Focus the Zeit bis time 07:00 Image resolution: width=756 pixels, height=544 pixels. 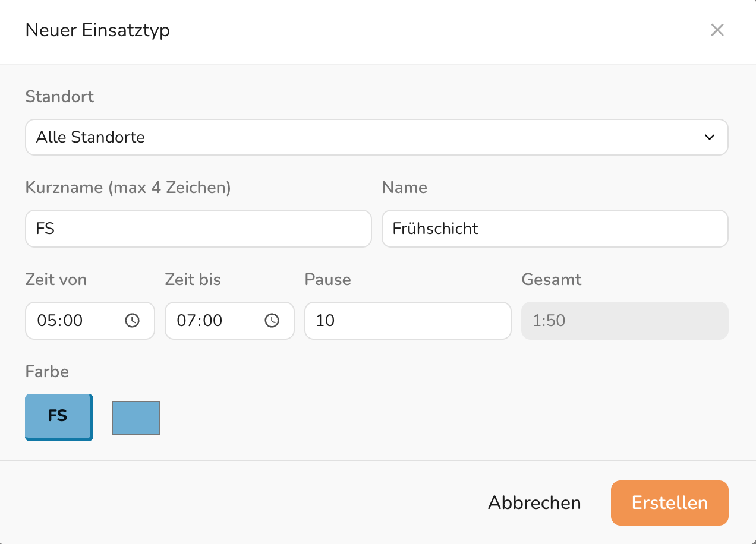200,321
